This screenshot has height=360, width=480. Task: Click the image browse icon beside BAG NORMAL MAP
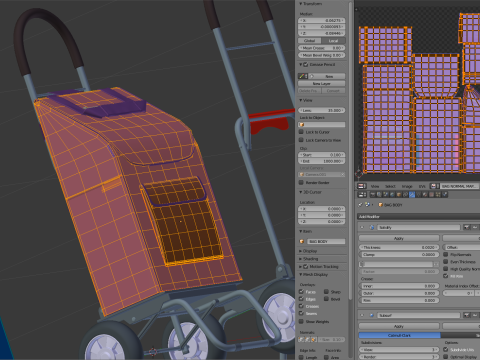coord(435,186)
